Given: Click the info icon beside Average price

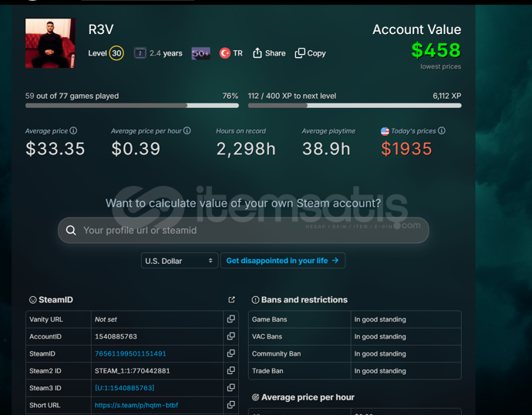Looking at the screenshot, I should click(x=73, y=130).
